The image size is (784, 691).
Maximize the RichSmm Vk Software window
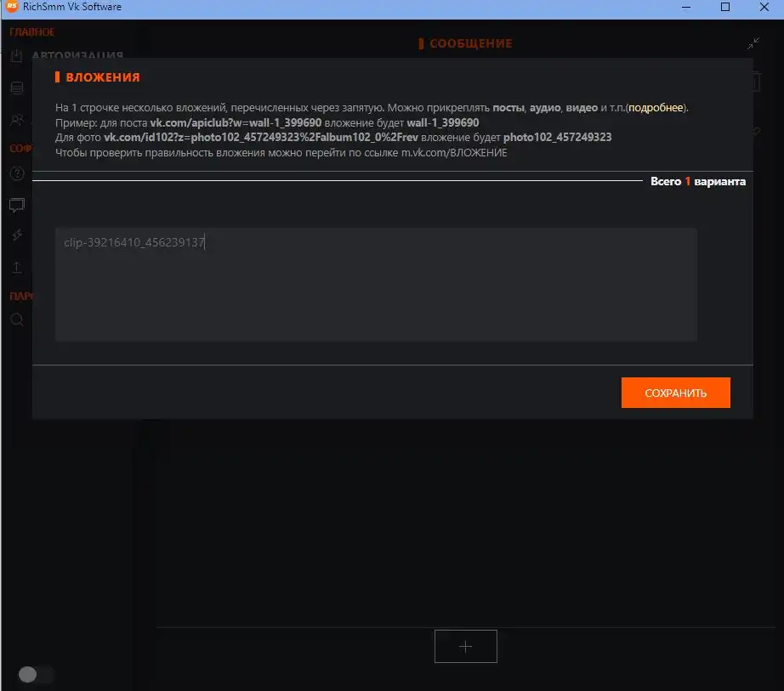click(725, 7)
